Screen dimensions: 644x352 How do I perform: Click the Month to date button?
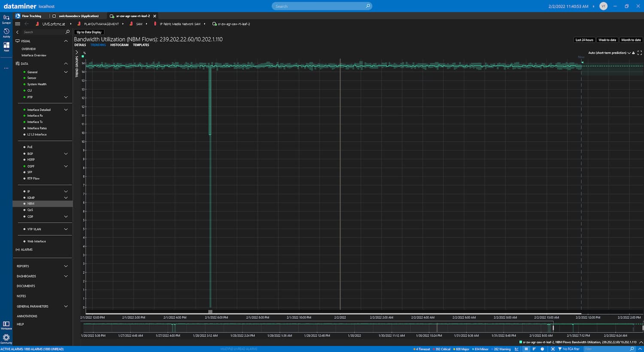631,40
